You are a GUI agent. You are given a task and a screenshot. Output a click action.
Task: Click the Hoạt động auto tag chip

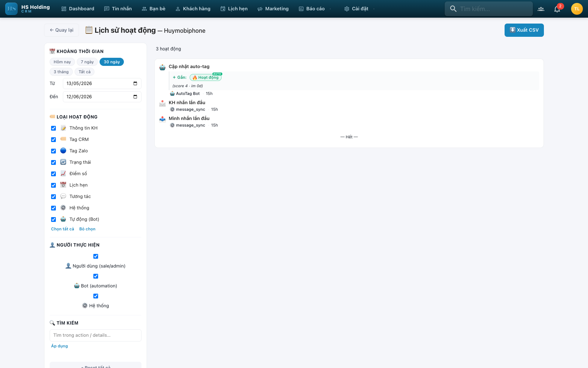206,77
